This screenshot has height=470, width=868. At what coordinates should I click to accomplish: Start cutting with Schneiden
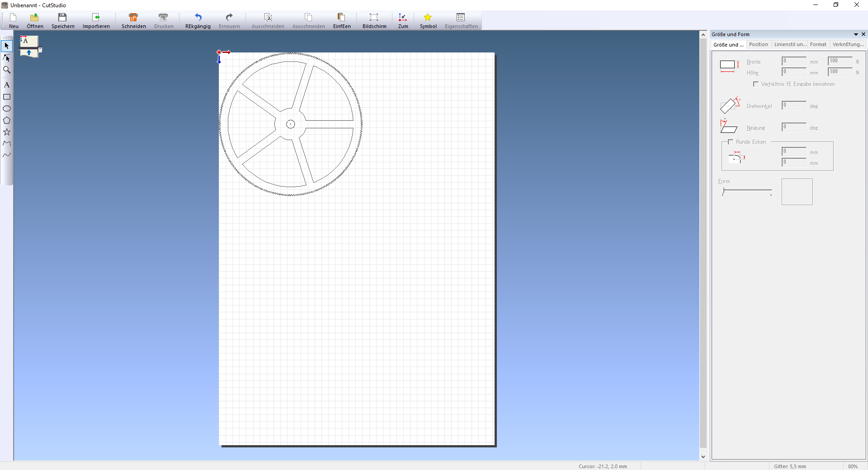point(133,21)
